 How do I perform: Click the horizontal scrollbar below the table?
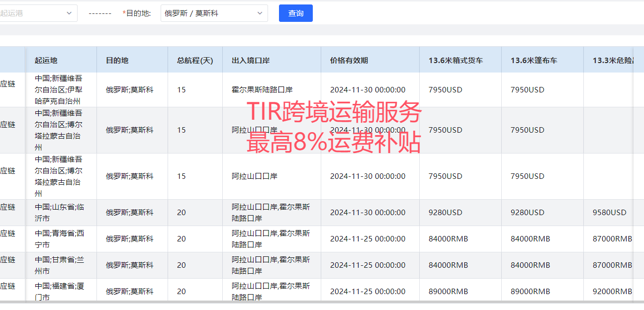(318, 302)
